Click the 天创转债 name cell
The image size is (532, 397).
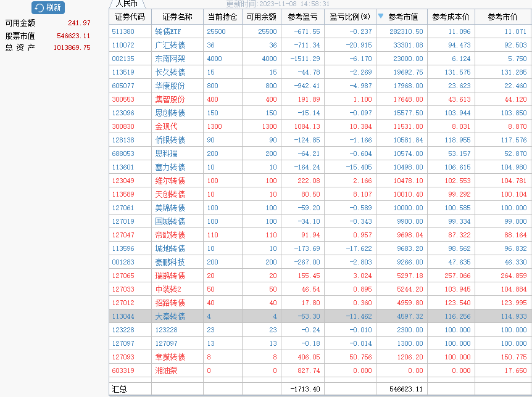pyautogui.click(x=170, y=194)
